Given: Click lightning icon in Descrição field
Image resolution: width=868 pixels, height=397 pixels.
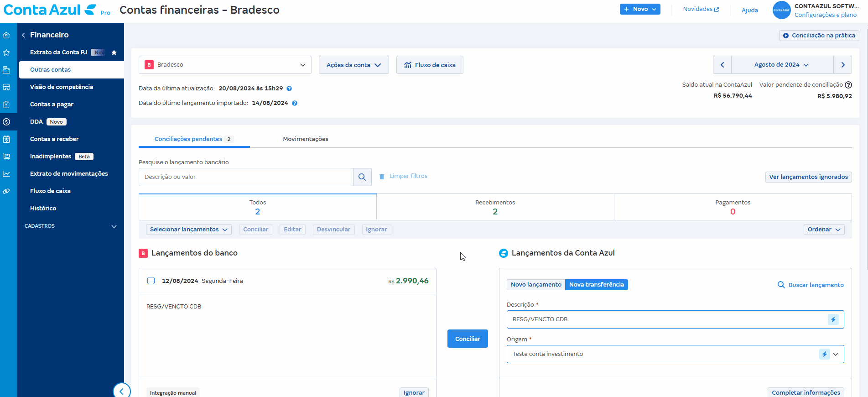Looking at the screenshot, I should 833,319.
